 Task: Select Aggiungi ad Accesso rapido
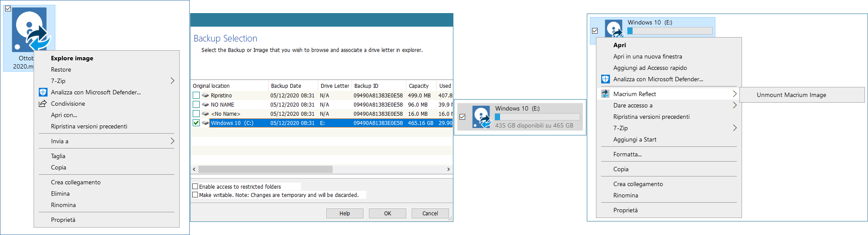point(650,68)
